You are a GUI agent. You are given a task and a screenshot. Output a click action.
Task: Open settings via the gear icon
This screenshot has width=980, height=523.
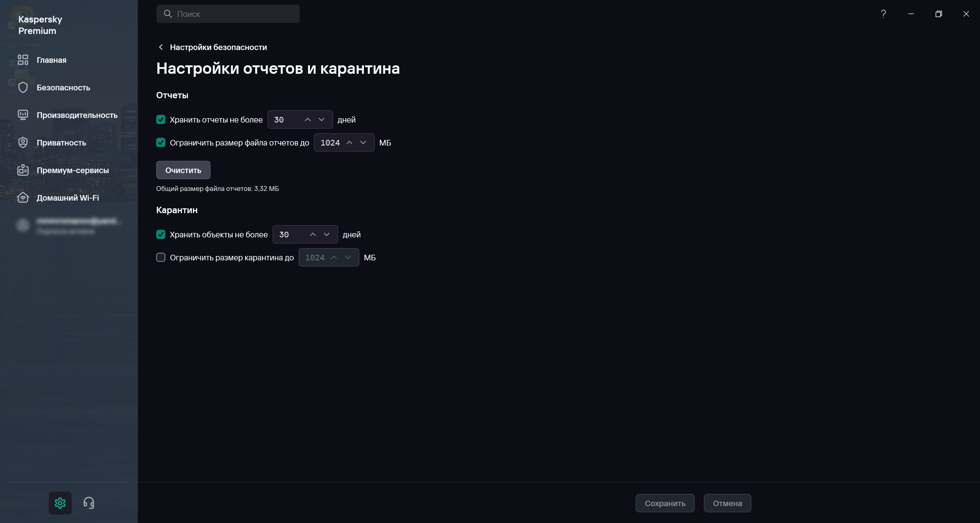(60, 503)
